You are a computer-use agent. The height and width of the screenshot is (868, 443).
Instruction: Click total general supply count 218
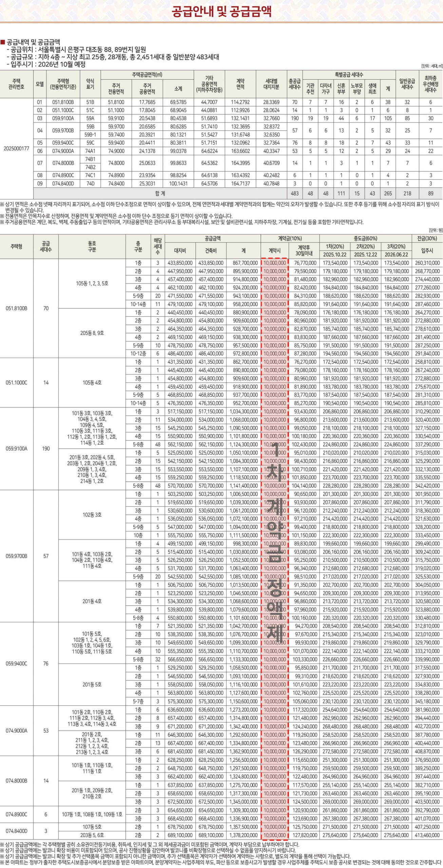pyautogui.click(x=407, y=193)
